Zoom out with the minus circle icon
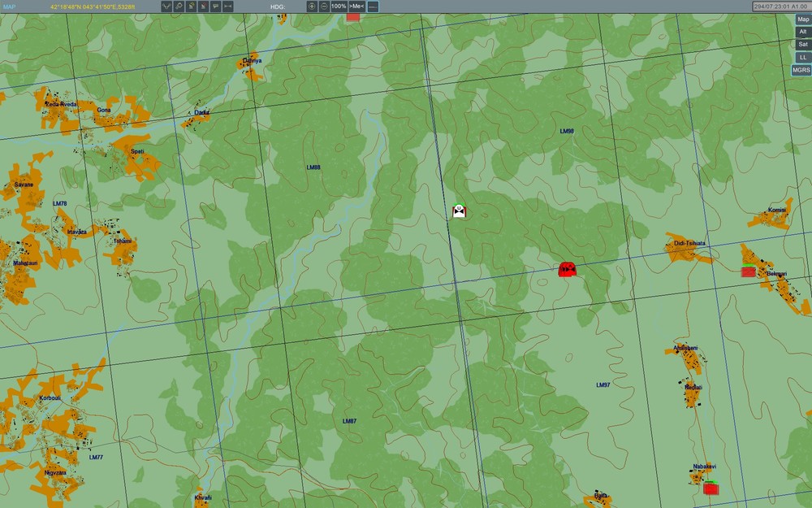Image resolution: width=812 pixels, height=508 pixels. [x=324, y=7]
